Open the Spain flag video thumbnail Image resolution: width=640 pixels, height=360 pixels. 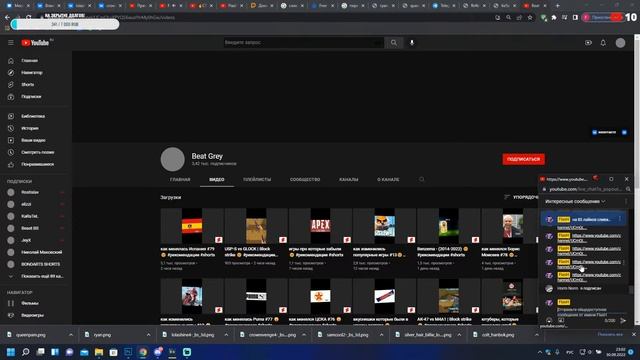pos(192,226)
